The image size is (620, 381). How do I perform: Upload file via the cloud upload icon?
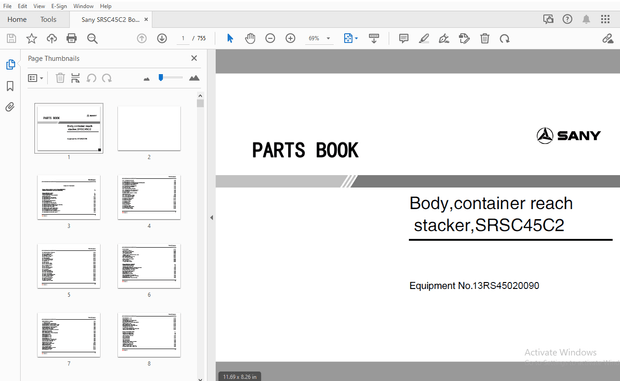(x=52, y=38)
